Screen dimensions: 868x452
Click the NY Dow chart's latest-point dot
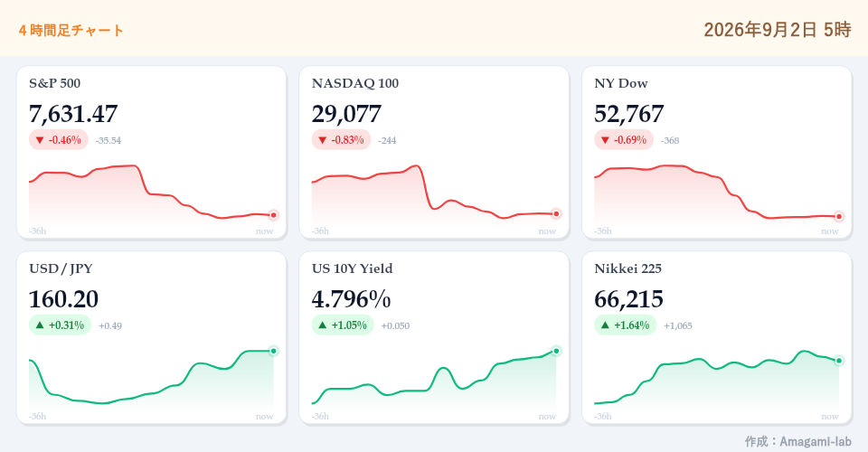click(x=839, y=217)
